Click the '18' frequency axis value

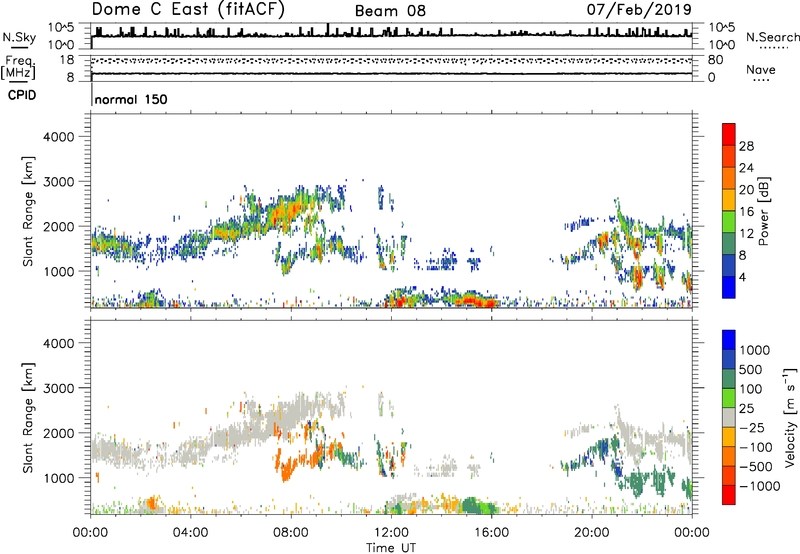point(67,60)
